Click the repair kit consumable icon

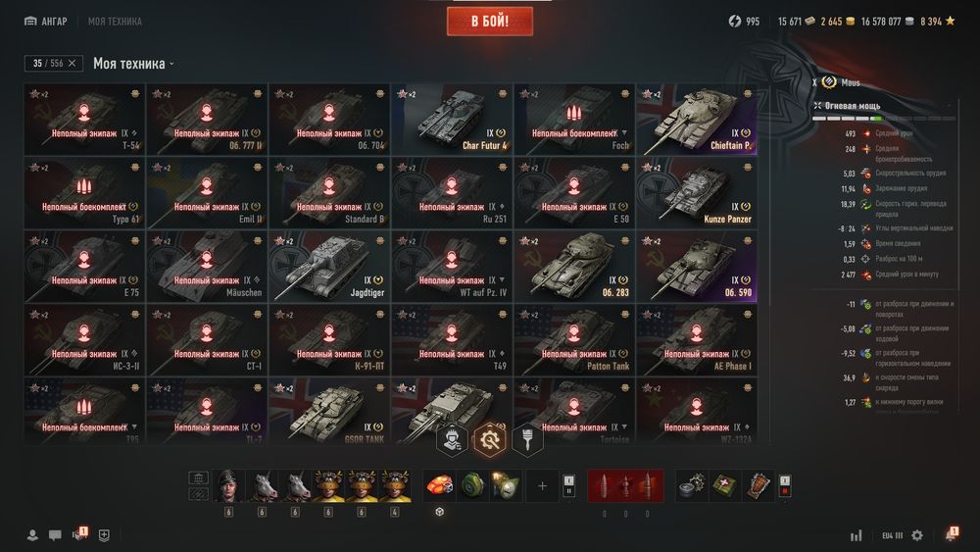pos(692,485)
